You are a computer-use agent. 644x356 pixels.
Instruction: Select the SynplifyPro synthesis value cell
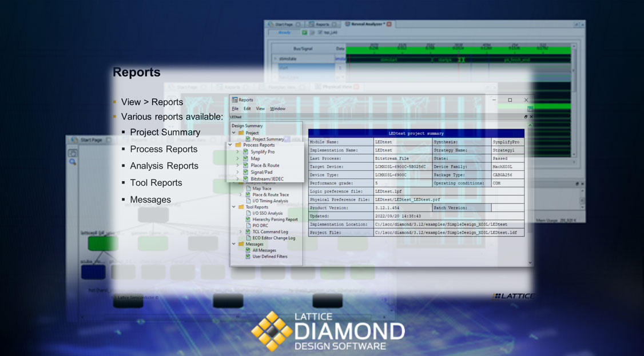(508, 142)
